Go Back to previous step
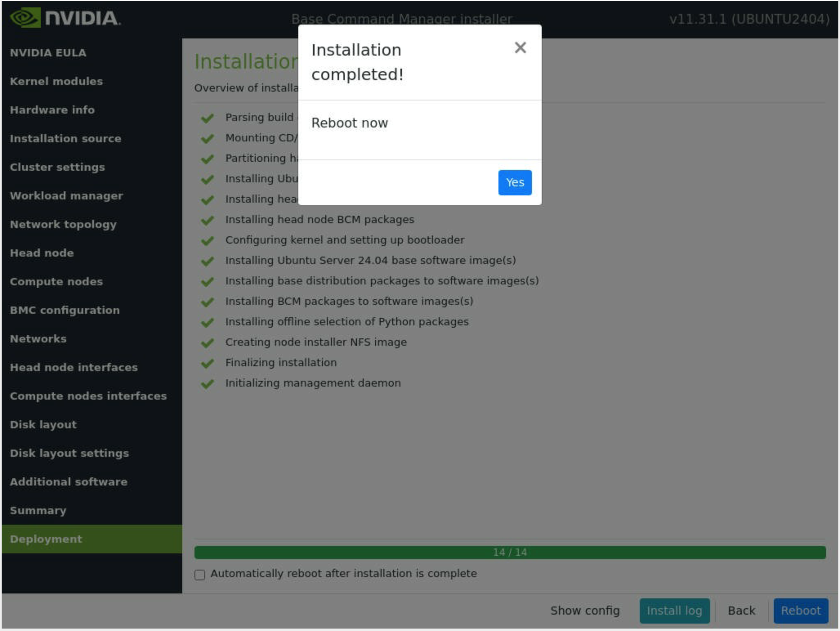The width and height of the screenshot is (840, 631). click(741, 611)
